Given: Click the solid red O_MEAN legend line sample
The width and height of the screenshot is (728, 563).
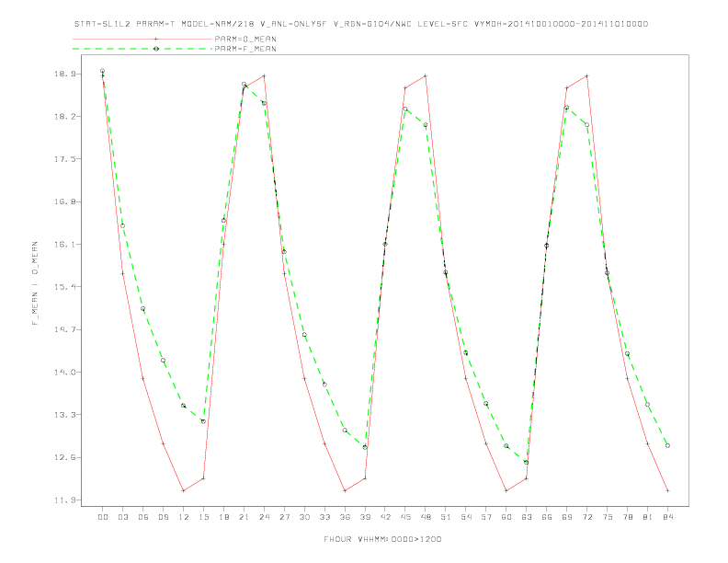Looking at the screenshot, I should [x=142, y=39].
